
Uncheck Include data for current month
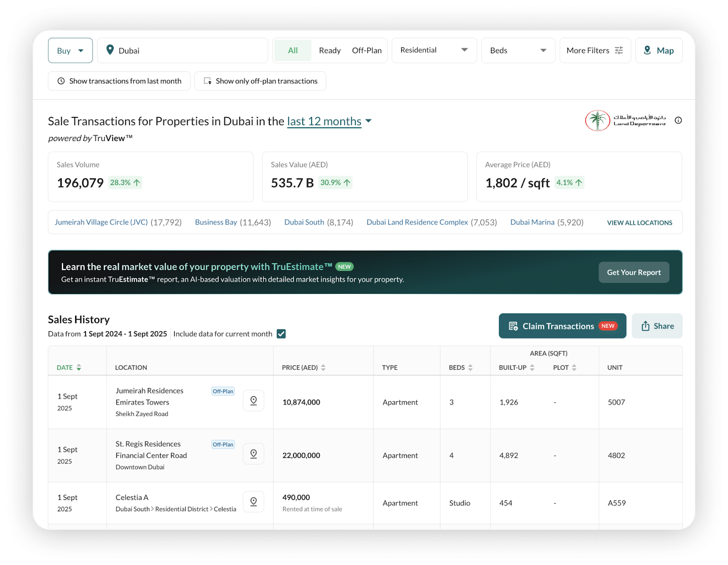coord(281,333)
